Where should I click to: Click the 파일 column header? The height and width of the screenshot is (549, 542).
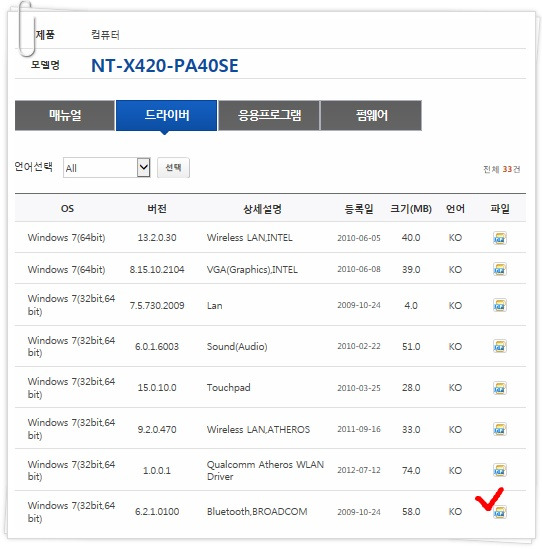point(500,209)
